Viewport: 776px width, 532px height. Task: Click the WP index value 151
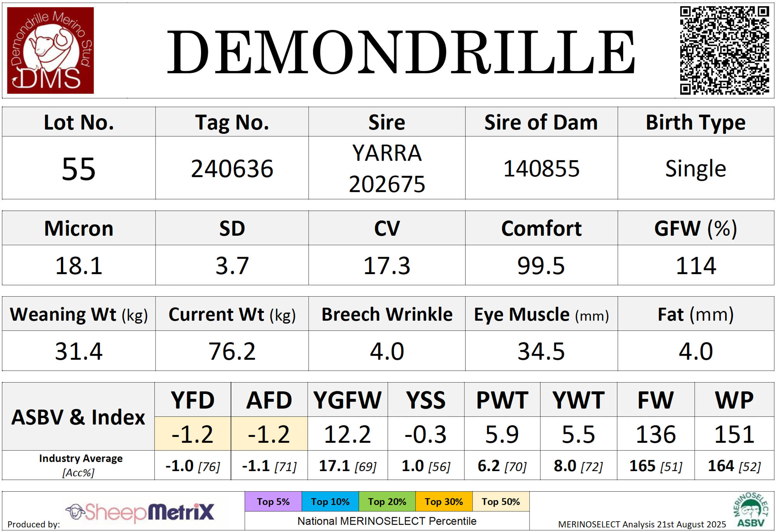click(734, 434)
